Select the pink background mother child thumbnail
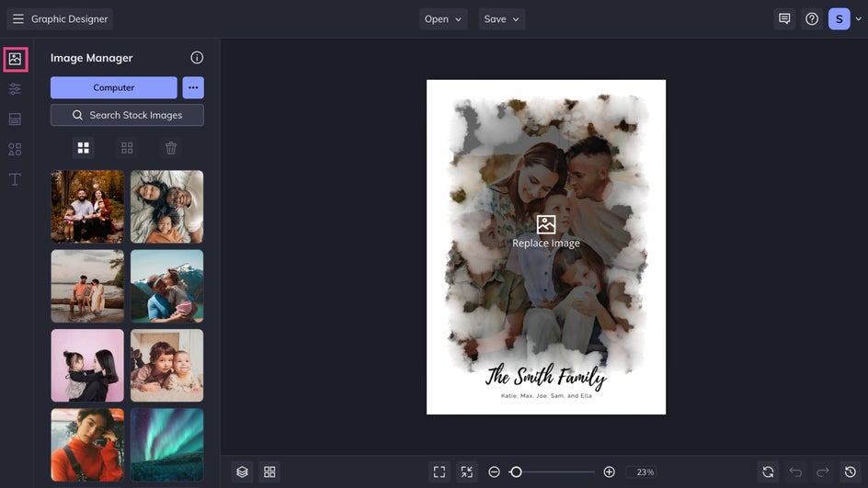 pyautogui.click(x=87, y=366)
